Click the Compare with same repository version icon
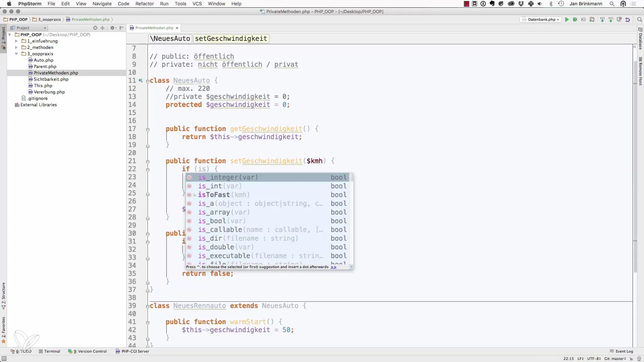Viewport: 644px width, 362px height. pos(619,19)
